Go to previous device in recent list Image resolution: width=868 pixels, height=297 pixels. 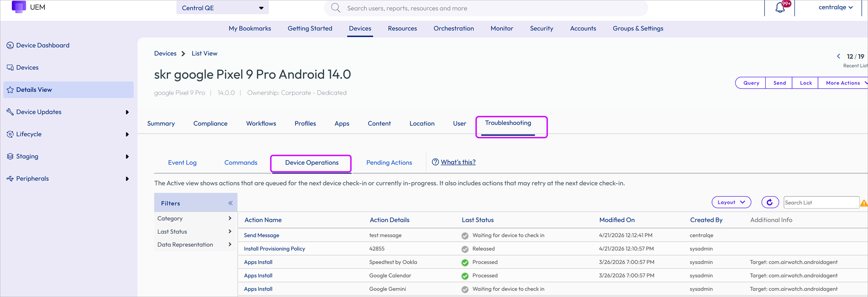838,56
